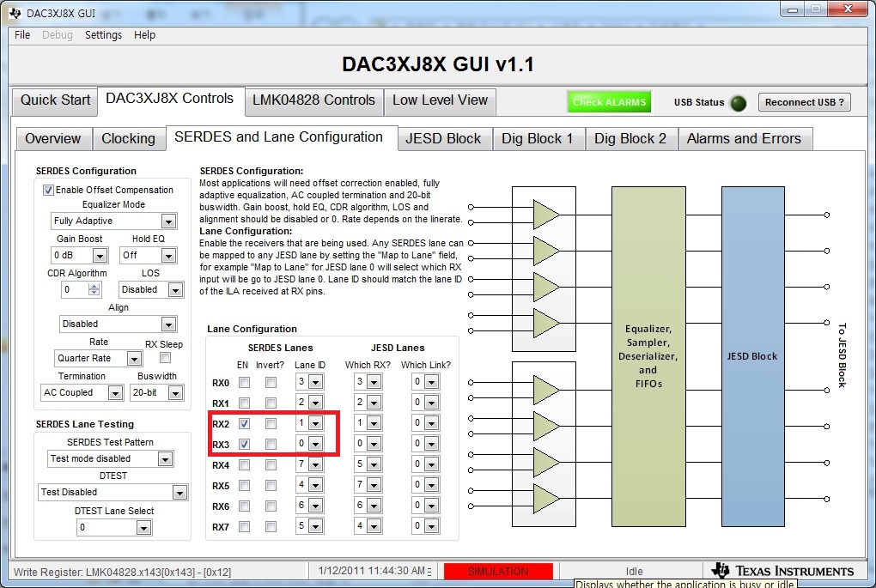The image size is (876, 588).
Task: Open the RX5 Lane ID dropdown
Action: click(x=316, y=485)
